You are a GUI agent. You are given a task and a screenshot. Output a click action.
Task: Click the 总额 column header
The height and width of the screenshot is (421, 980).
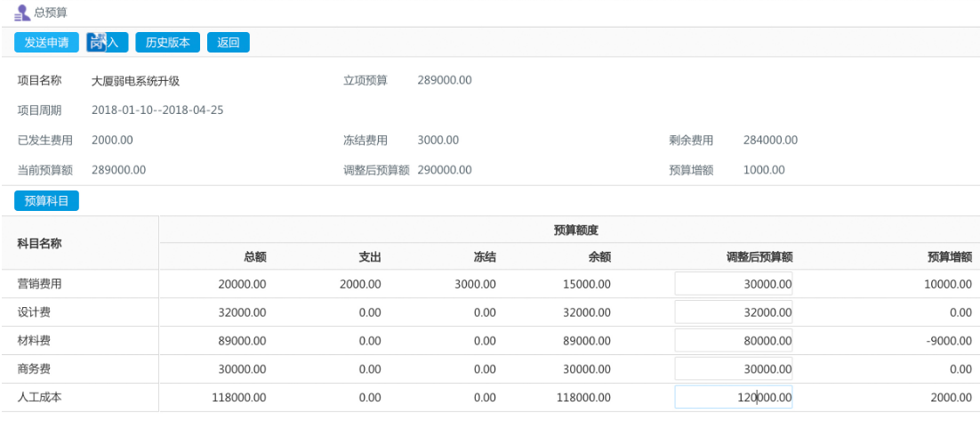255,257
